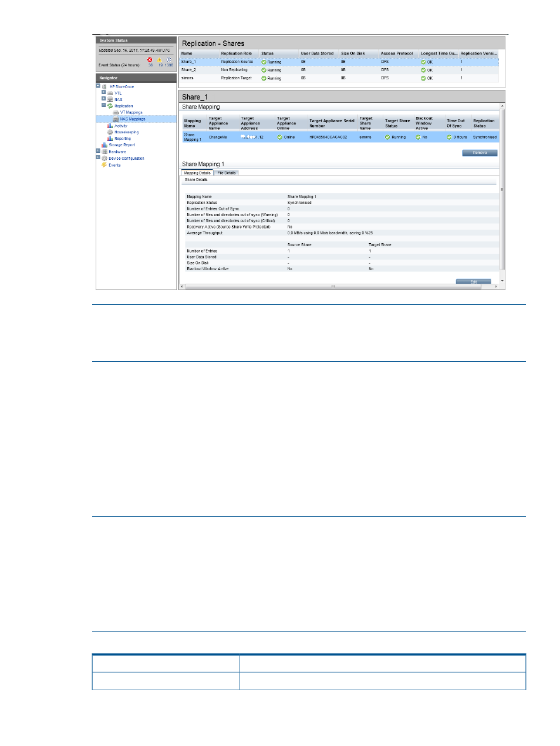The width and height of the screenshot is (560, 746).
Task: Select NAS in the navigator tree
Action: [119, 99]
